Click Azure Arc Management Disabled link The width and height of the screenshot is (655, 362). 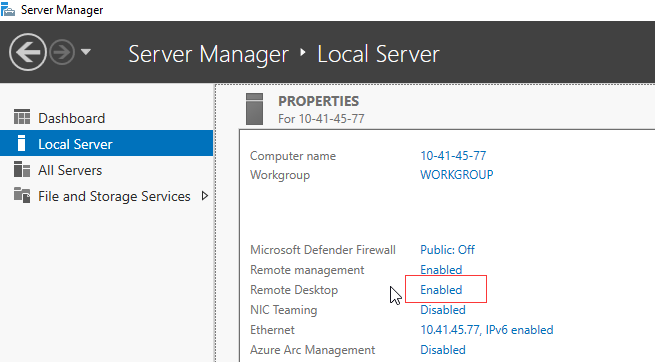tap(443, 350)
